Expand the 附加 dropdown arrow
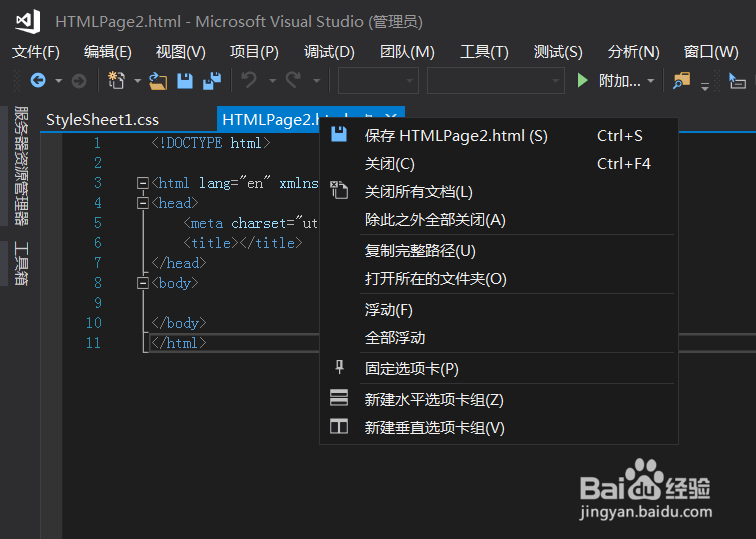This screenshot has width=756, height=539. pyautogui.click(x=650, y=81)
